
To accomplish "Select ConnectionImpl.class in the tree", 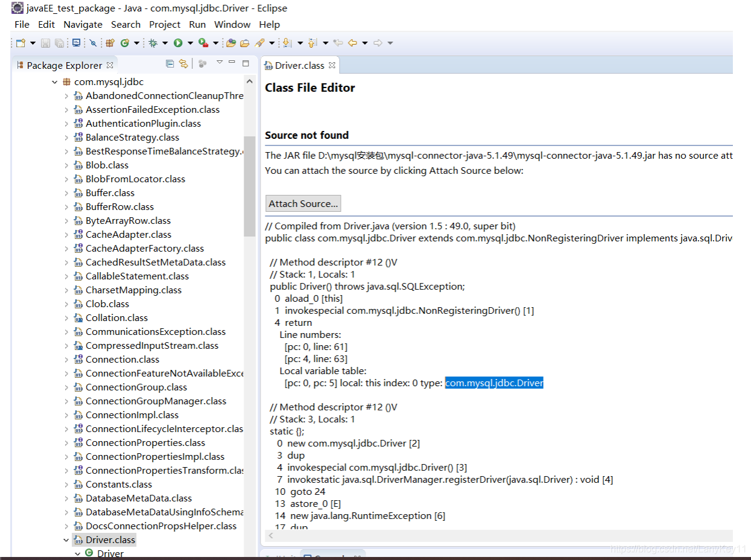I will coord(132,415).
